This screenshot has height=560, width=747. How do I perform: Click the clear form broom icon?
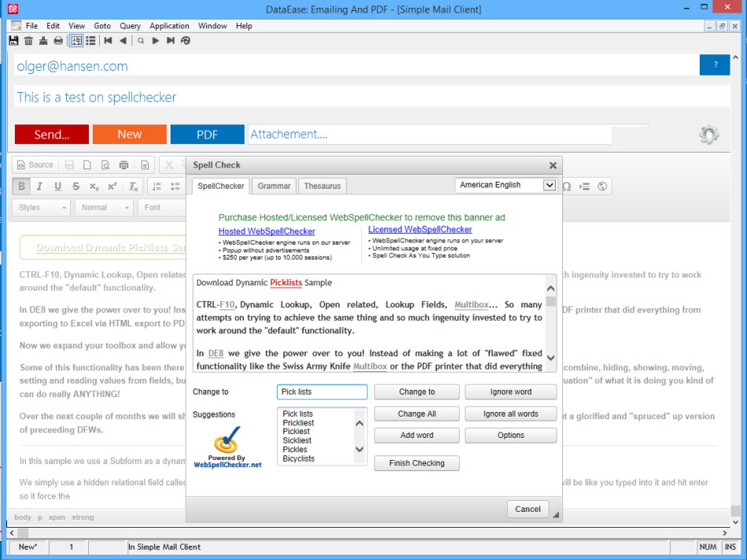(43, 41)
